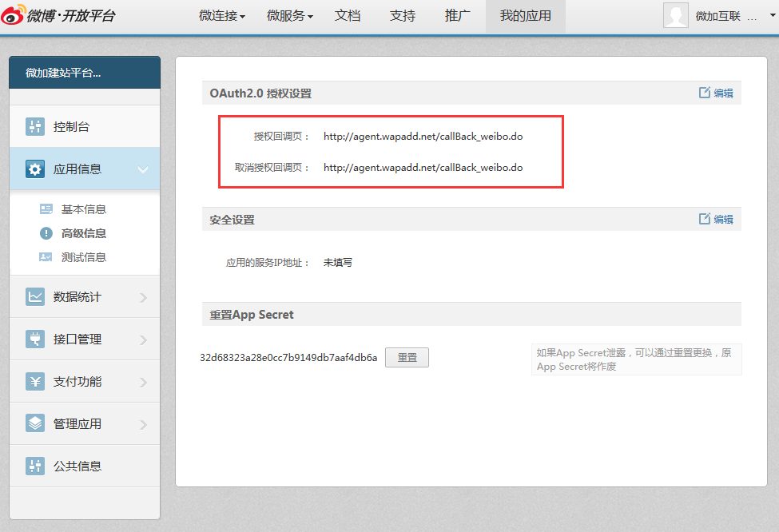779x532 pixels.
Task: Edit OAuth2.0 授权设置 via 编辑 link
Action: click(x=716, y=93)
